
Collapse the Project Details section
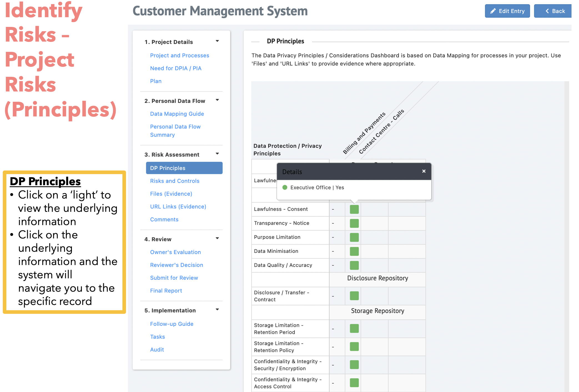pos(217,41)
